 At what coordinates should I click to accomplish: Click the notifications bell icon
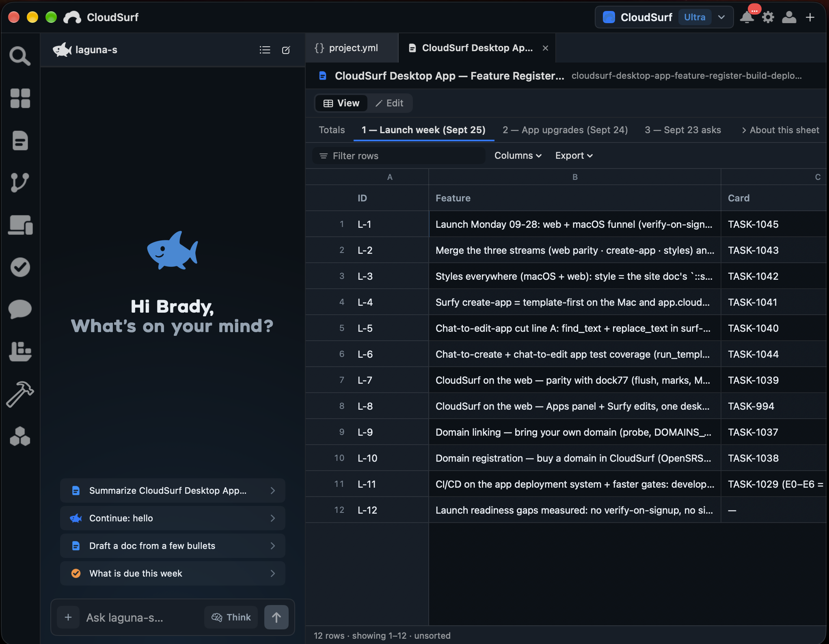746,17
